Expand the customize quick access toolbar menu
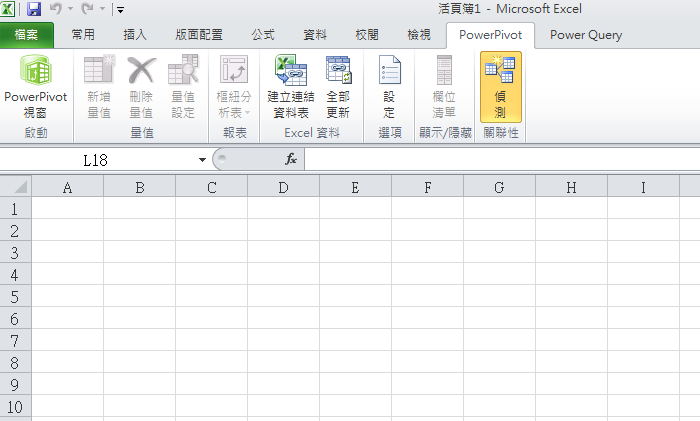The width and height of the screenshot is (700, 421). pos(120,9)
